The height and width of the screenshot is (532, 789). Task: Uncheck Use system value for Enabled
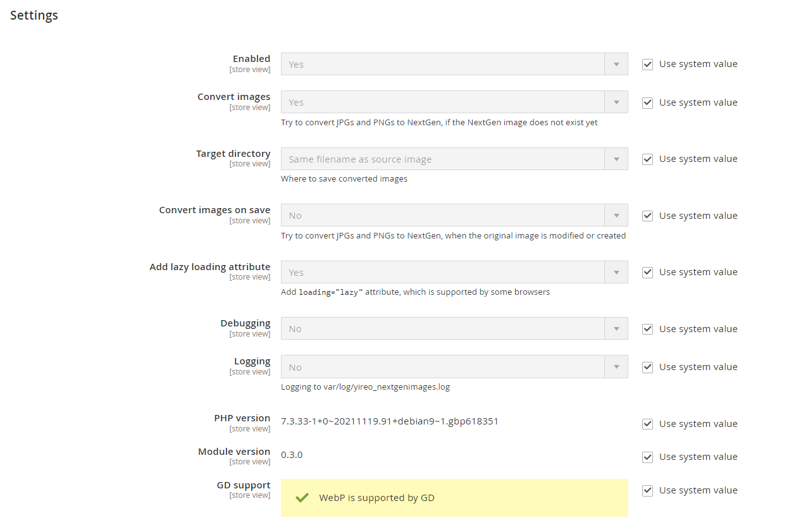click(x=647, y=64)
